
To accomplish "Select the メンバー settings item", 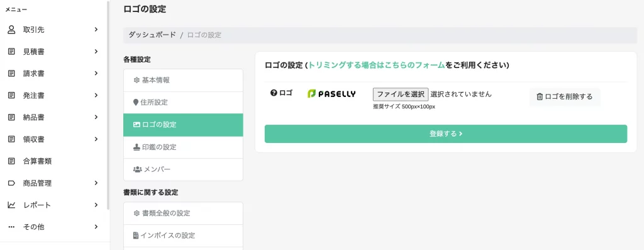I will 183,169.
